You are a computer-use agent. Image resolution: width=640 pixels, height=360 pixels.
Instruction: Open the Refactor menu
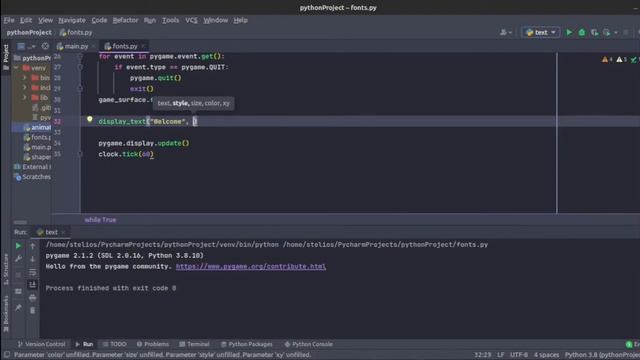125,20
